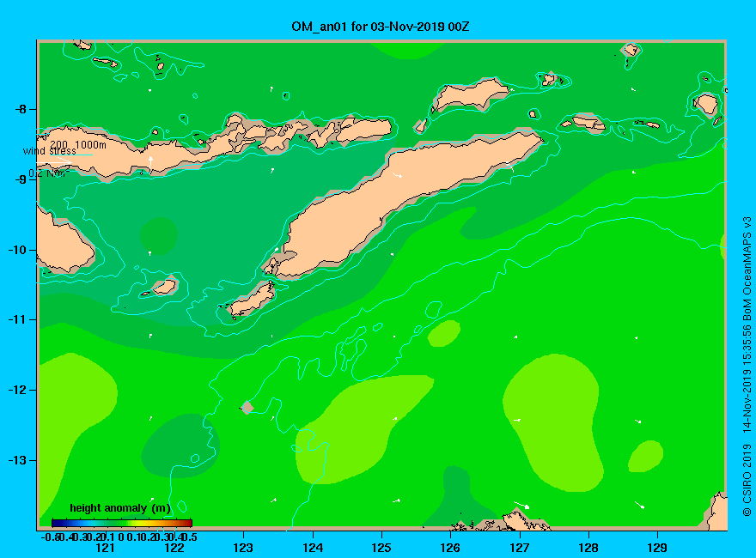Click the latitude label "-13"
This screenshot has width=756, height=558.
pos(18,459)
